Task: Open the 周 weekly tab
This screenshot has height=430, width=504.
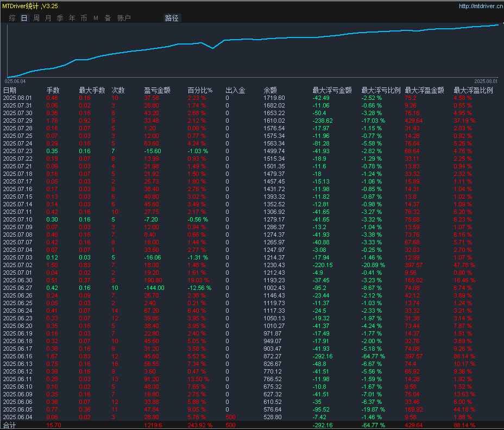Action: [36, 18]
